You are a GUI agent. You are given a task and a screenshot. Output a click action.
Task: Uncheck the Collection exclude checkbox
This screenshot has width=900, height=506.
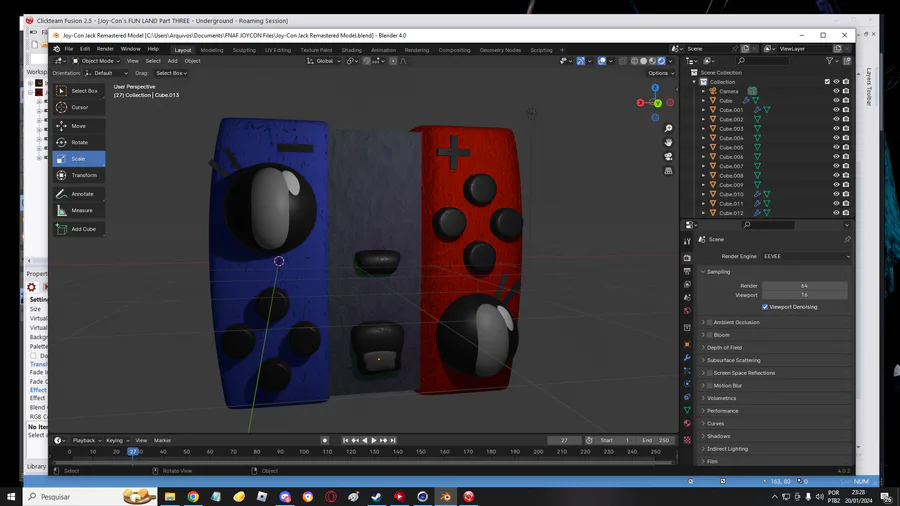pyautogui.click(x=827, y=82)
